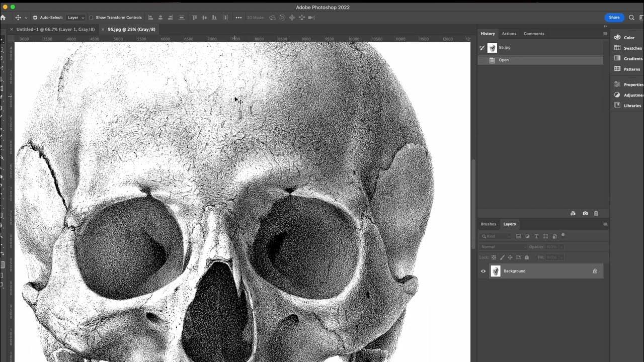The width and height of the screenshot is (644, 362).
Task: Open the Gradients panel icon
Action: (617, 58)
